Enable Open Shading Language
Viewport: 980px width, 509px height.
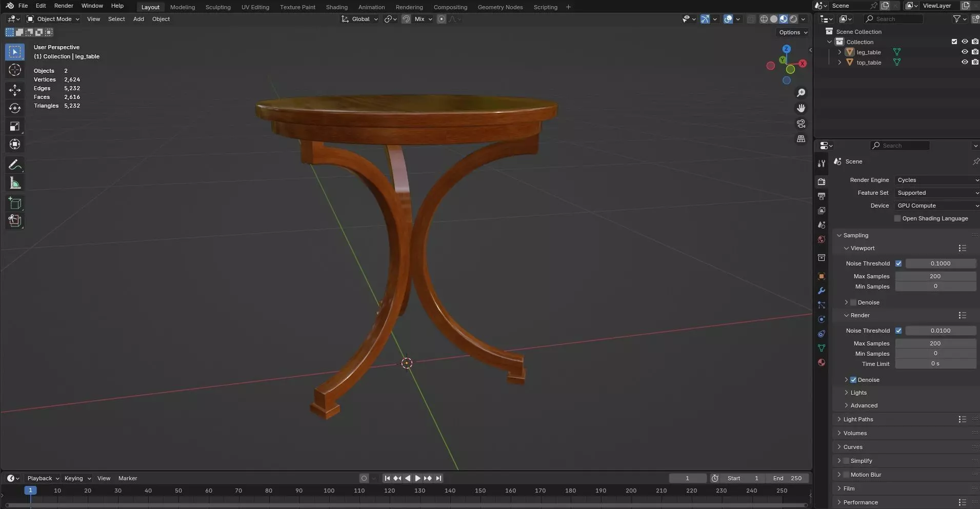coord(897,218)
